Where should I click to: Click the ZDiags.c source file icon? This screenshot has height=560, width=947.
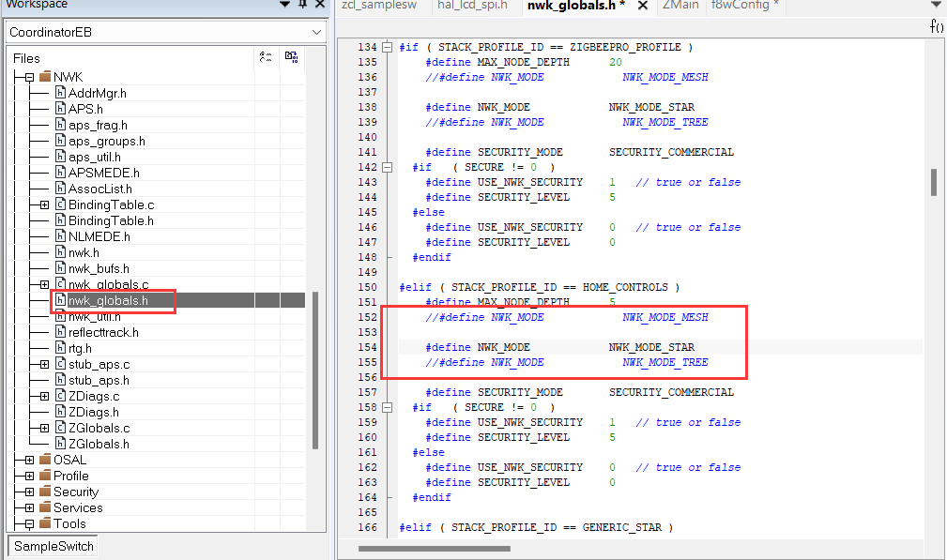60,395
